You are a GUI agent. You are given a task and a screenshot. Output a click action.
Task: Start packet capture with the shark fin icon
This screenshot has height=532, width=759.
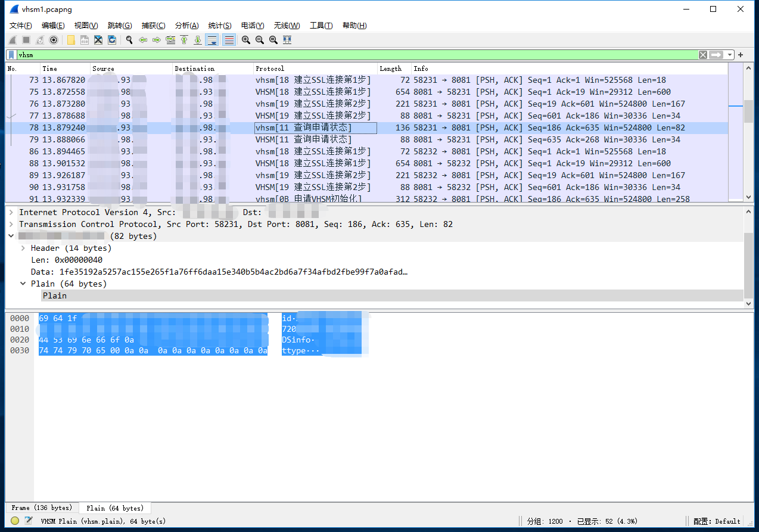click(x=13, y=40)
